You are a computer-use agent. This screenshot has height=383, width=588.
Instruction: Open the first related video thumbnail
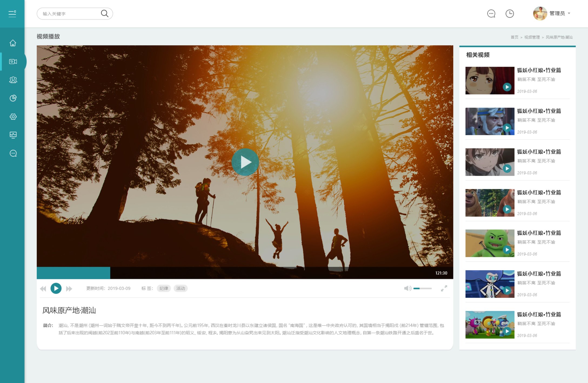tap(490, 81)
